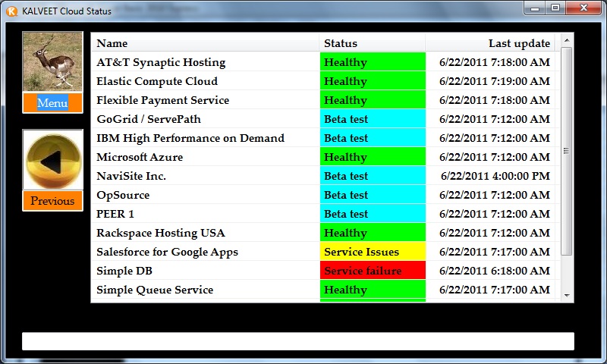Sort by the Status column header
This screenshot has width=607, height=364.
(373, 43)
